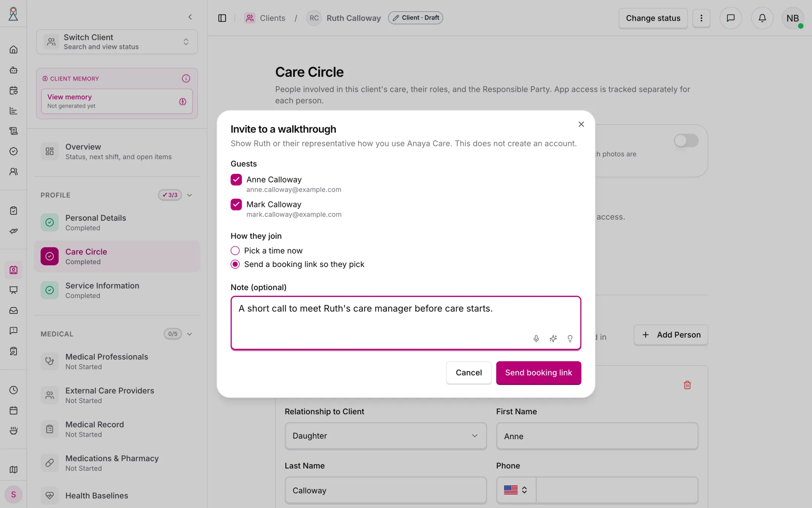Click the Client Memory info icon
This screenshot has width=812, height=508.
[186, 78]
